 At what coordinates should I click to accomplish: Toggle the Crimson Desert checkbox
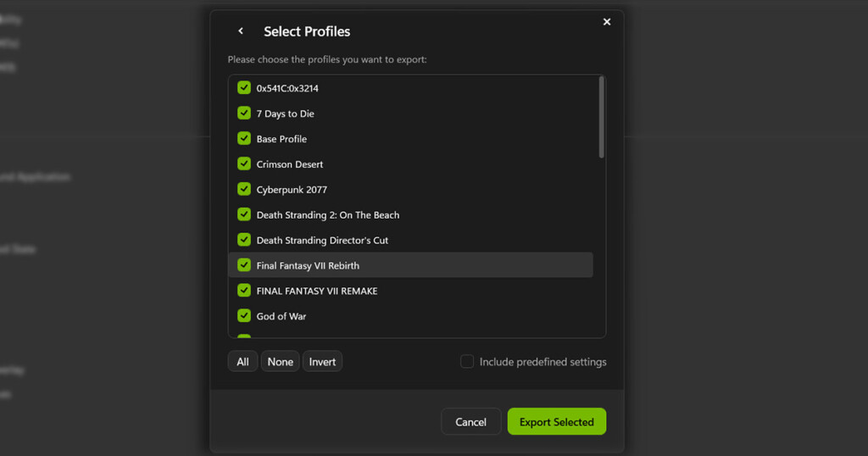(244, 164)
